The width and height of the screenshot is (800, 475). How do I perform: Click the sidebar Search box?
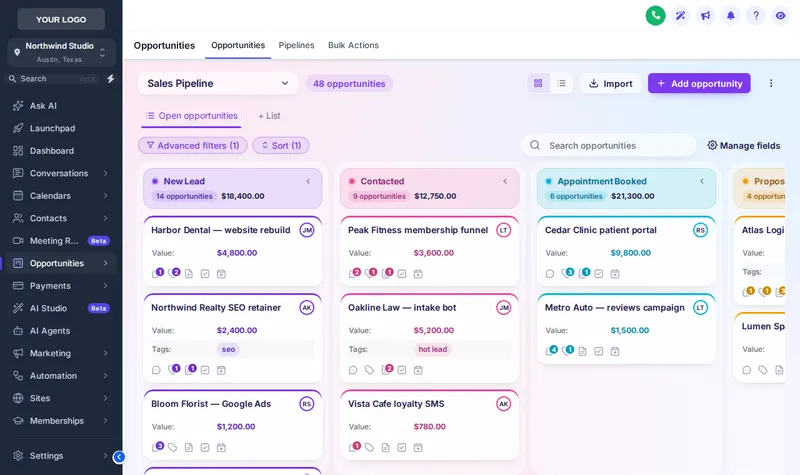click(54, 79)
